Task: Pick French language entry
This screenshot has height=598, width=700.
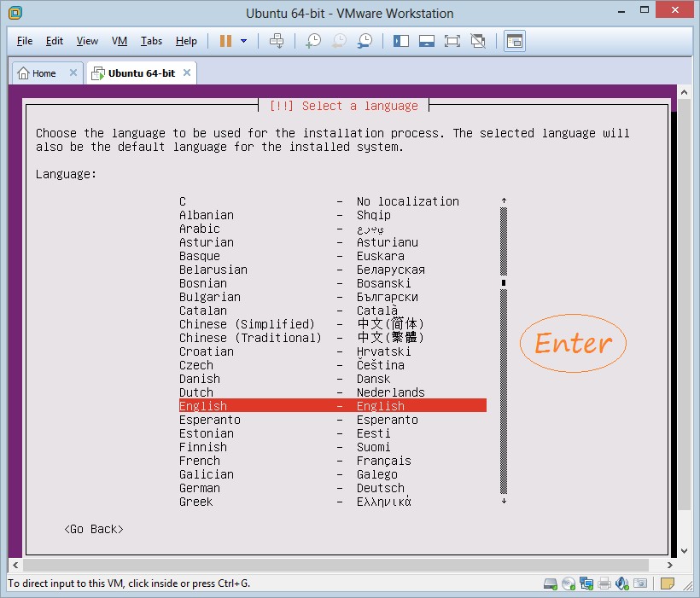Action: [x=333, y=461]
